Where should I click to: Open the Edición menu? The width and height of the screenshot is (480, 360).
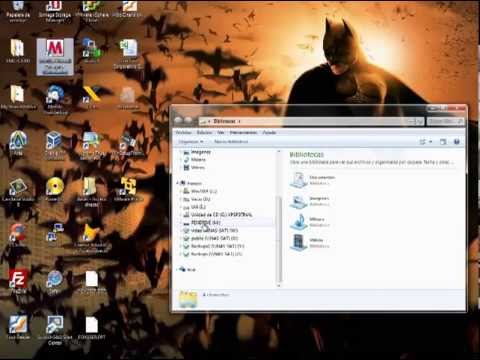click(x=204, y=132)
